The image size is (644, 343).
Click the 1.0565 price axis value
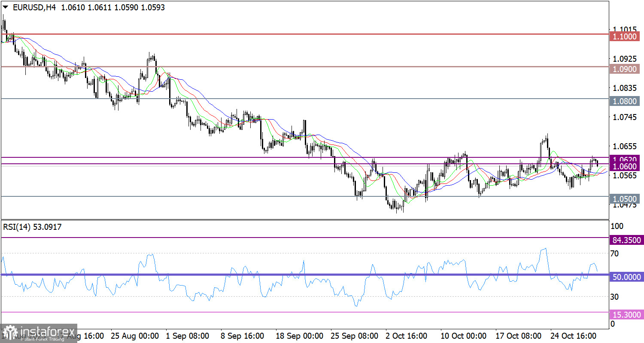625,175
